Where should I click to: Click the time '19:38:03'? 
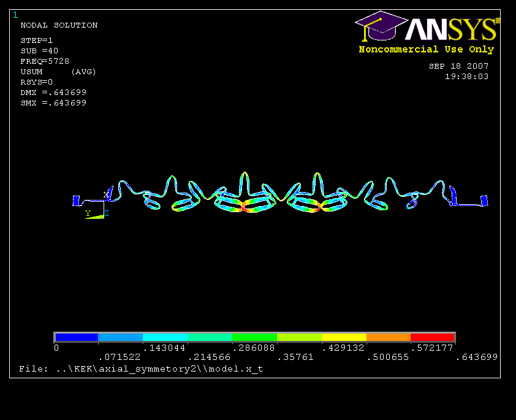point(466,77)
